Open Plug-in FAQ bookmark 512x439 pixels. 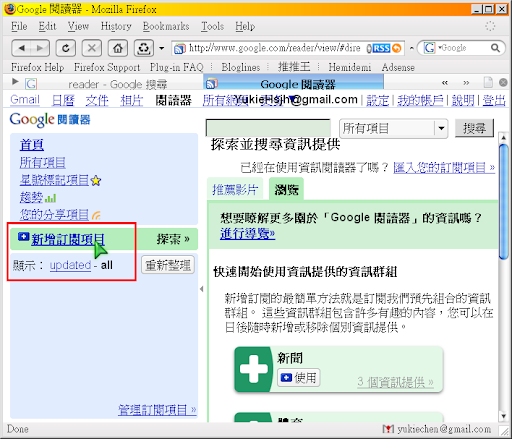[x=177, y=67]
